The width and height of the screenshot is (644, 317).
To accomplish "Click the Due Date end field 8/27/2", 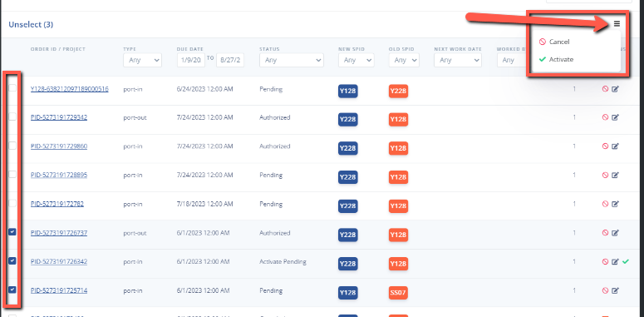I will coord(230,60).
